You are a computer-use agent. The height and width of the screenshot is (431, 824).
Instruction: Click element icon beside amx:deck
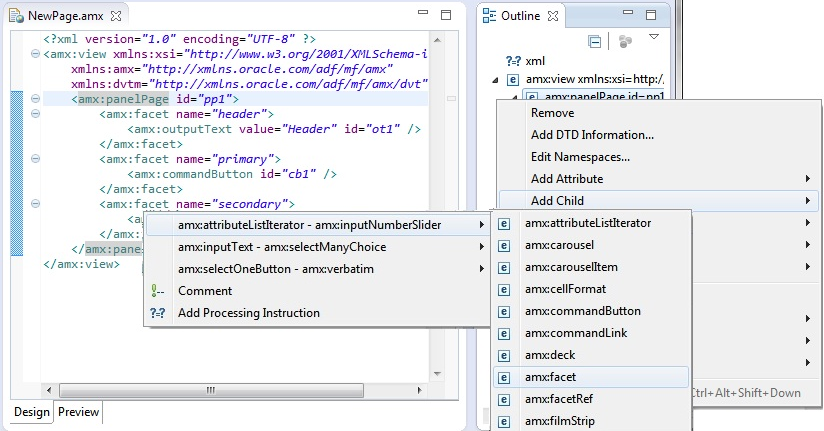(504, 356)
